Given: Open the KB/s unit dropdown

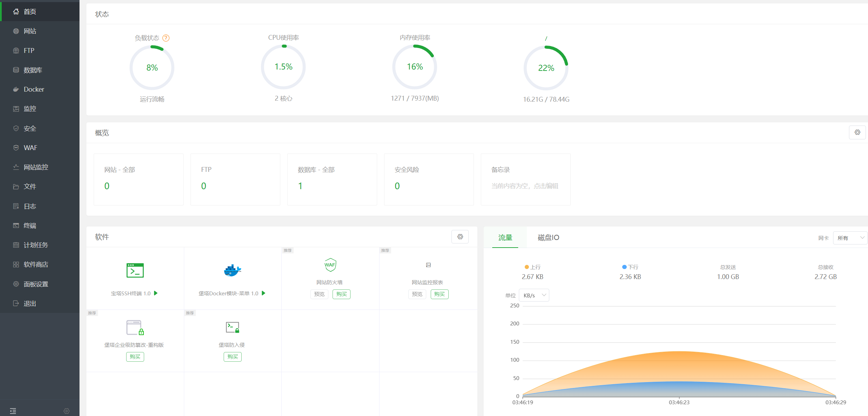Looking at the screenshot, I should tap(534, 295).
